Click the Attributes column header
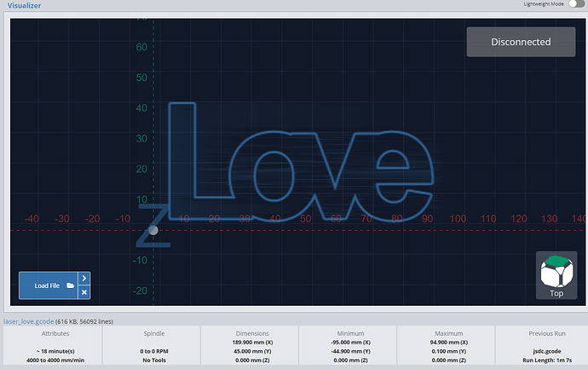Viewport: 588px width, 369px height. (55, 333)
